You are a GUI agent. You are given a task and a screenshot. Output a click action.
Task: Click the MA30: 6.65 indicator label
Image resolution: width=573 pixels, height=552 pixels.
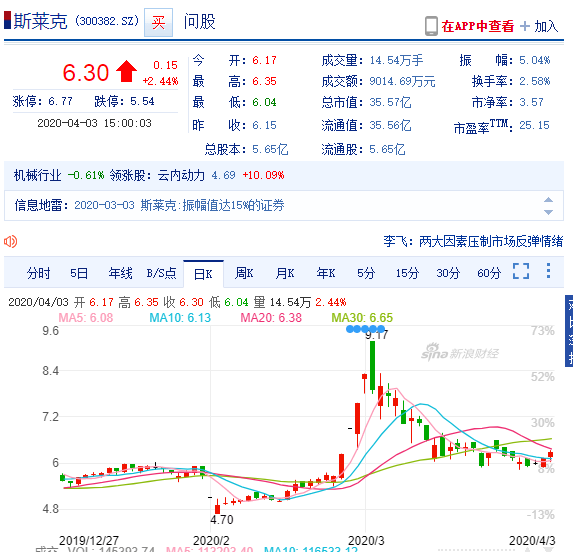[362, 318]
